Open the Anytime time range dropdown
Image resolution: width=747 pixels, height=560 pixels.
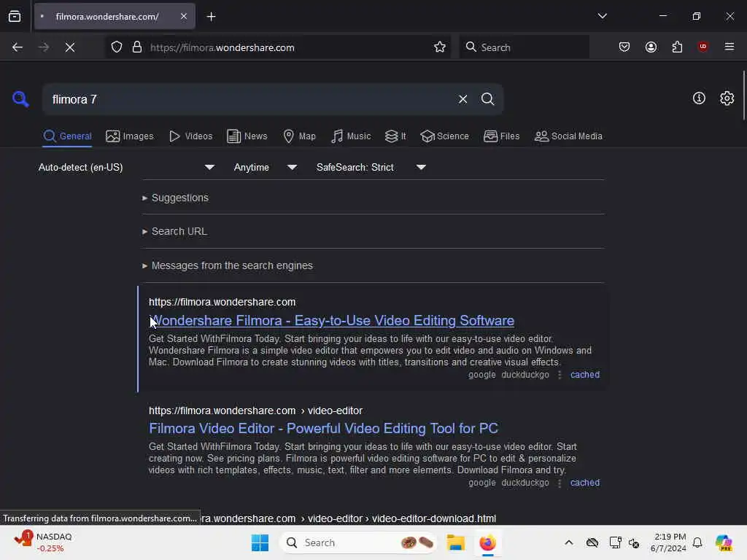(266, 167)
